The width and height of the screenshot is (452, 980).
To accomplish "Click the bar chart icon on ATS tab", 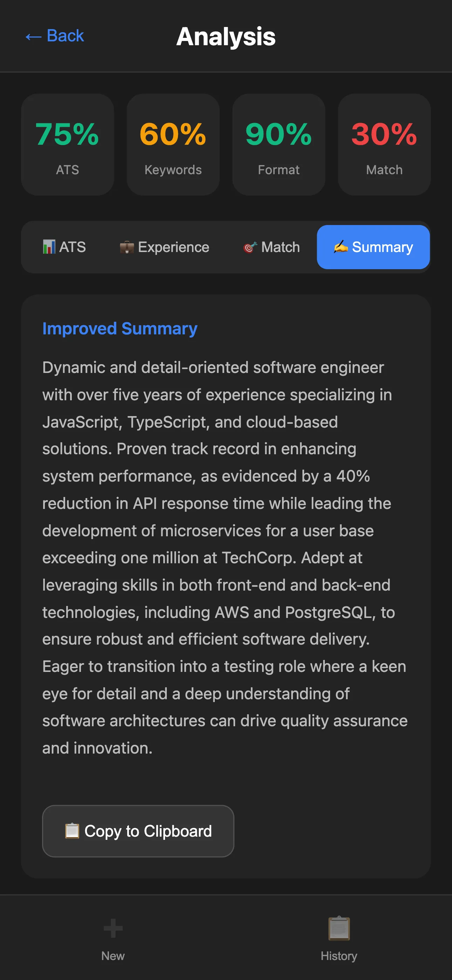I will click(49, 247).
